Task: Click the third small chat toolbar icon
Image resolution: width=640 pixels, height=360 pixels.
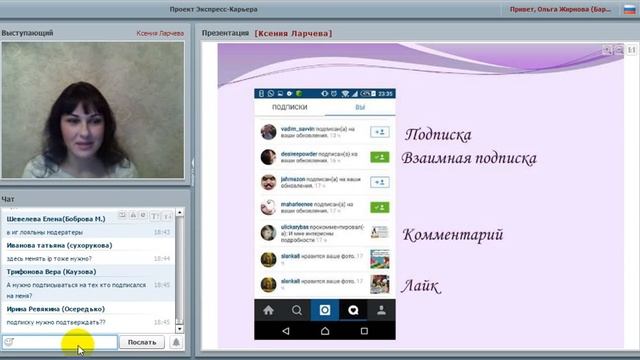Action: [143, 215]
